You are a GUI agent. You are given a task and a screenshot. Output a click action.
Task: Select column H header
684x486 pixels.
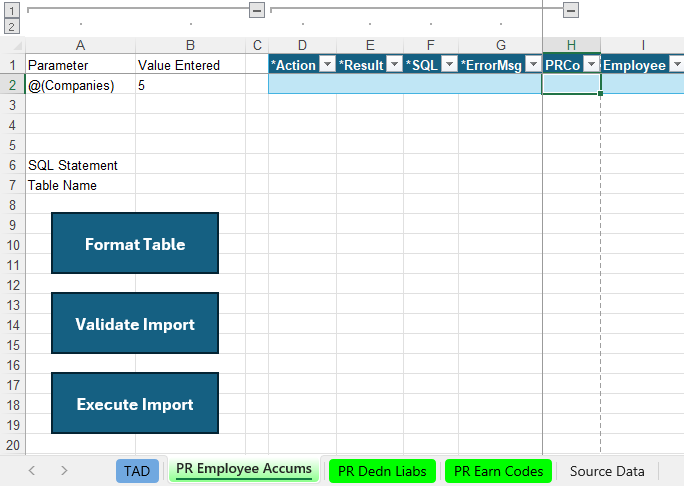coord(571,45)
